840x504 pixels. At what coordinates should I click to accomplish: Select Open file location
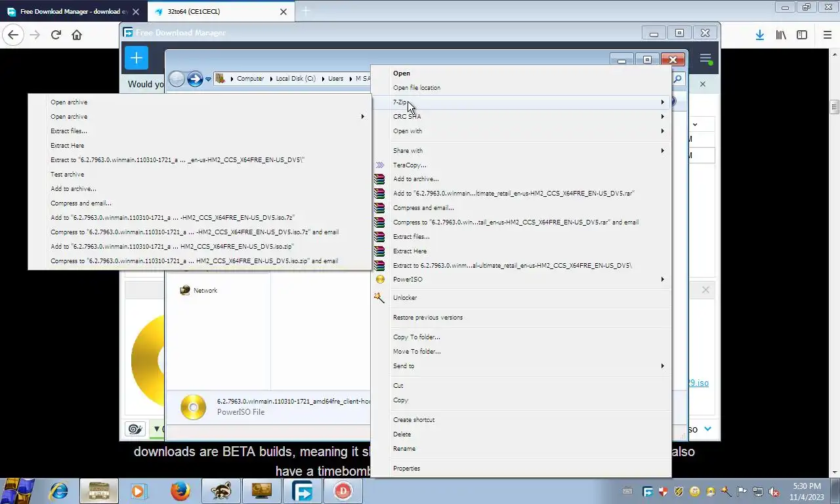pos(417,87)
